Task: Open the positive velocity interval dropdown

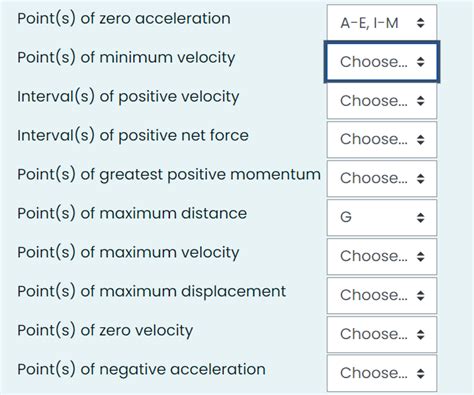Action: (x=382, y=101)
